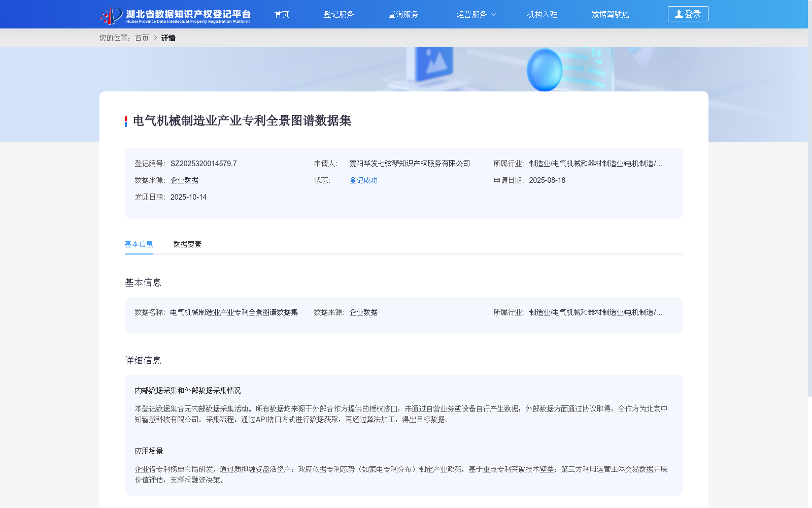The width and height of the screenshot is (812, 508).
Task: Switch to the 基本信息 tab
Action: (x=139, y=244)
